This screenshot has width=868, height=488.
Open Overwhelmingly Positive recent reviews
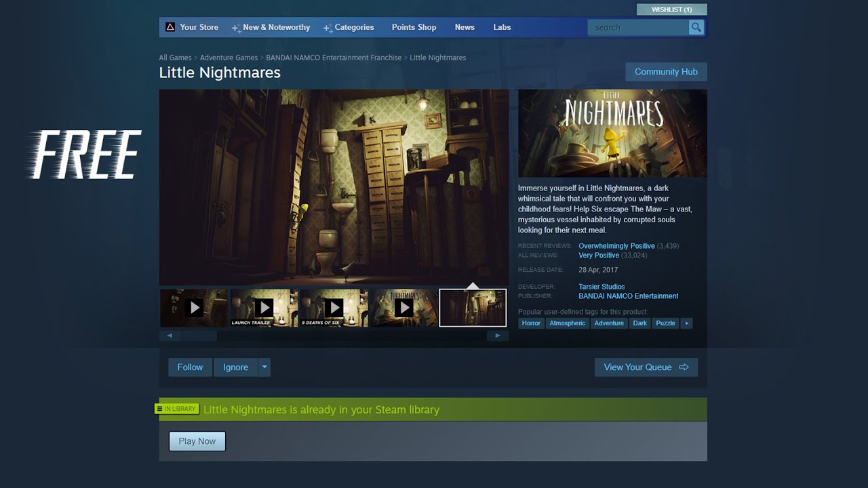[616, 246]
